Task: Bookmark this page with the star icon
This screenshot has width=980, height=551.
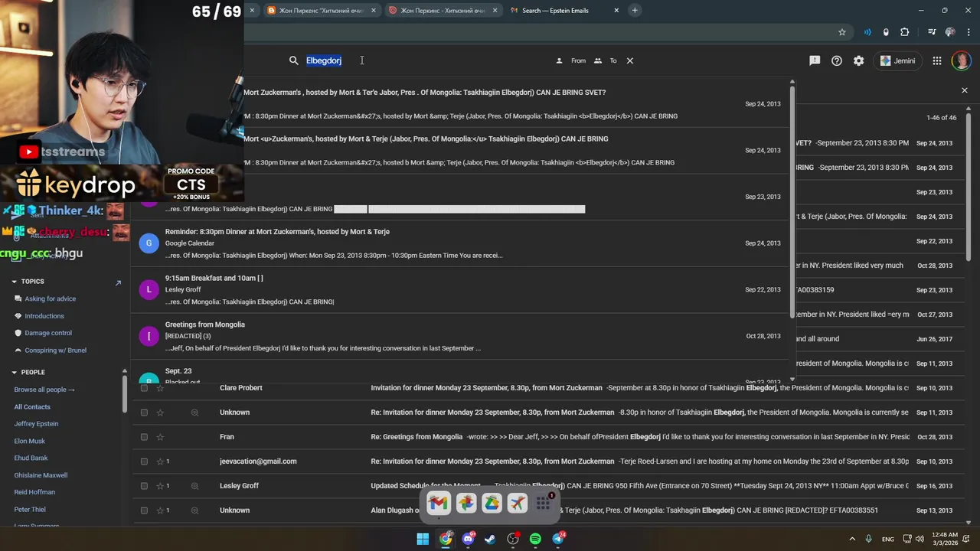Action: click(842, 32)
